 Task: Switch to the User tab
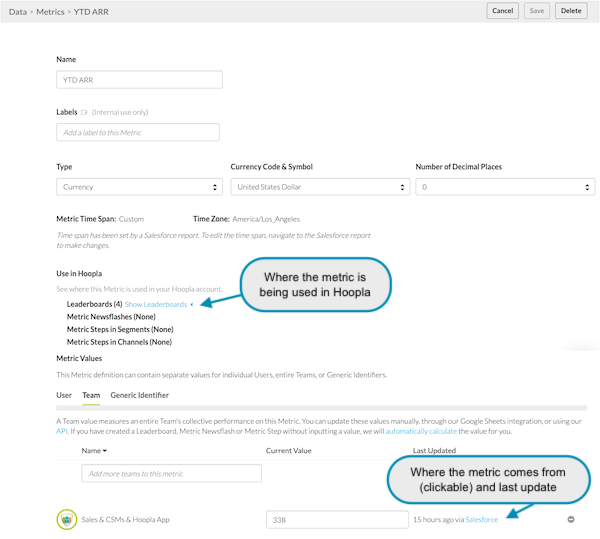[64, 395]
